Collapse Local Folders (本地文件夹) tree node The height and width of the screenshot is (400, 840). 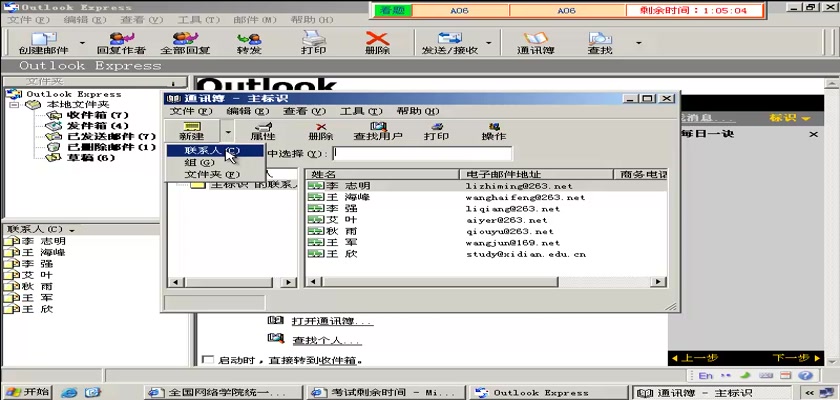point(14,105)
